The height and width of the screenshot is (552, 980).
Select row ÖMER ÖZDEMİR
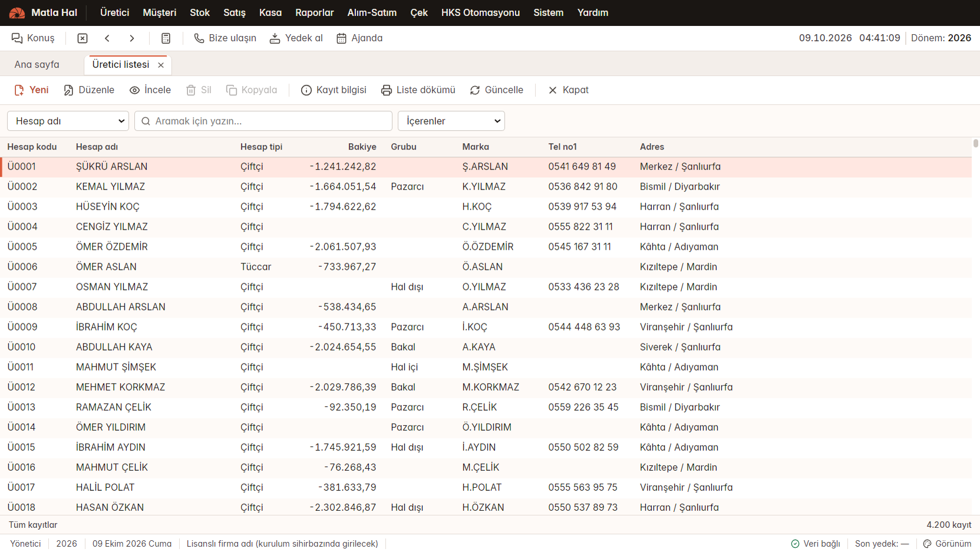(x=486, y=247)
